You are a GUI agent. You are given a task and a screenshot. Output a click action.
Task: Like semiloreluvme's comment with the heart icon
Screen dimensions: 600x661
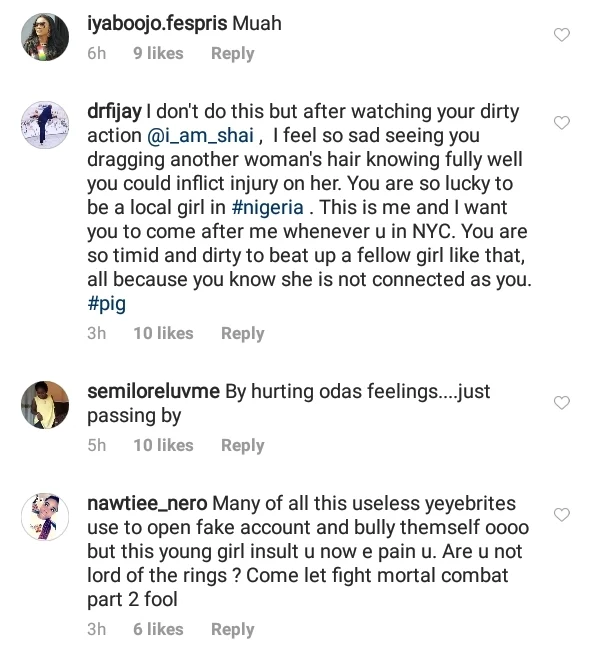pyautogui.click(x=562, y=403)
